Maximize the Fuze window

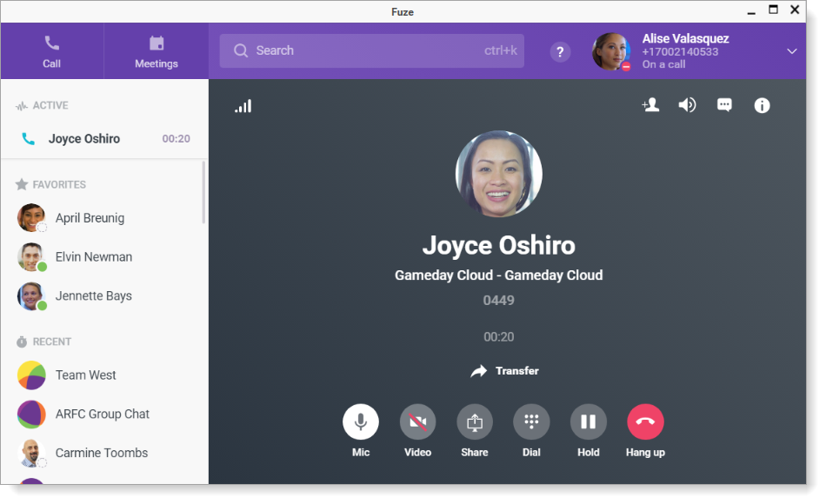point(773,10)
